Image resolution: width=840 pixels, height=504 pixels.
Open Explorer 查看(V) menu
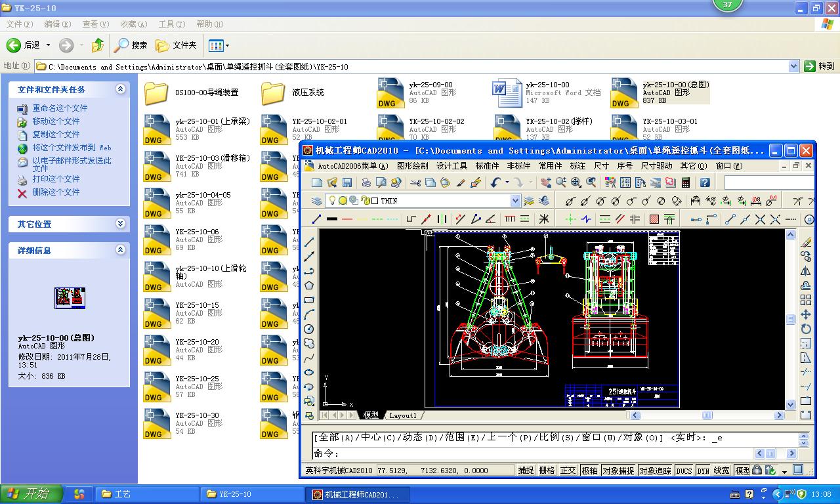95,24
